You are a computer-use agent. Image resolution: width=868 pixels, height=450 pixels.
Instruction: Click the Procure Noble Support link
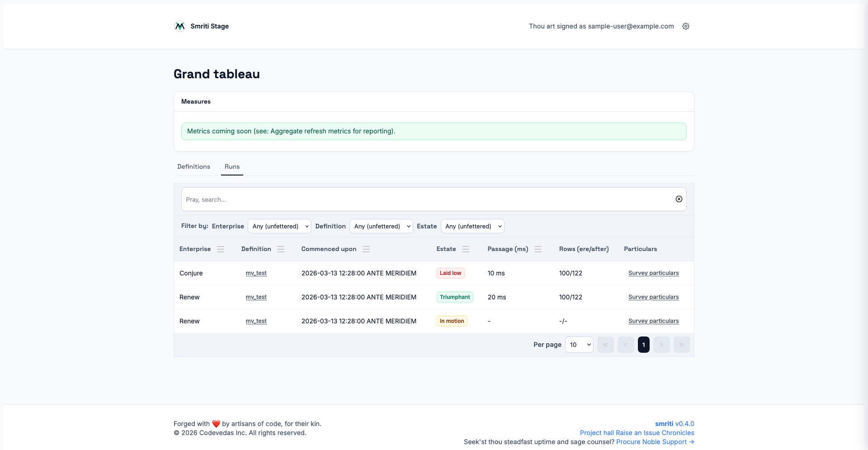655,442
